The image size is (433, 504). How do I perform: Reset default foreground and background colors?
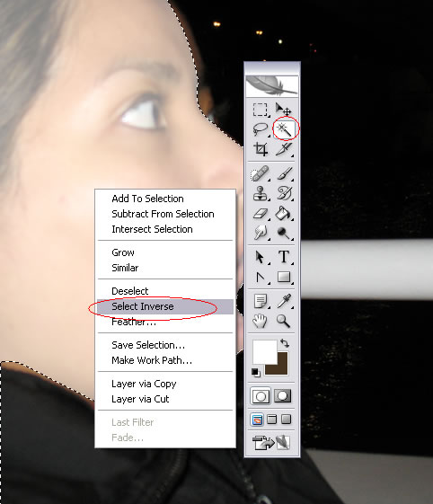click(x=256, y=372)
